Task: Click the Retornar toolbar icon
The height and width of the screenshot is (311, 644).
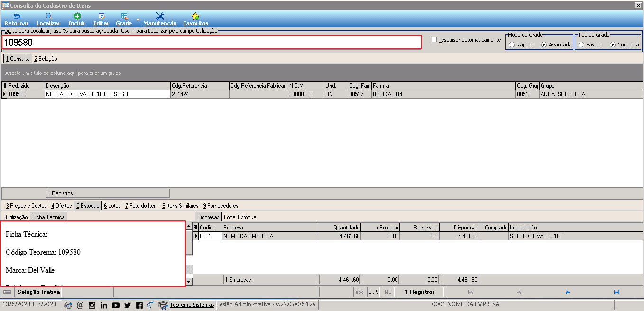Action: tap(16, 19)
